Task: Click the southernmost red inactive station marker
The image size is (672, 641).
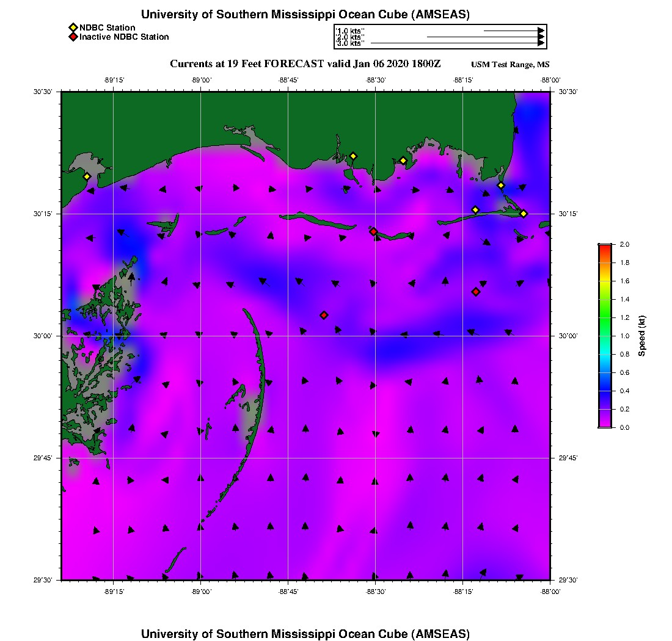Action: coord(324,315)
